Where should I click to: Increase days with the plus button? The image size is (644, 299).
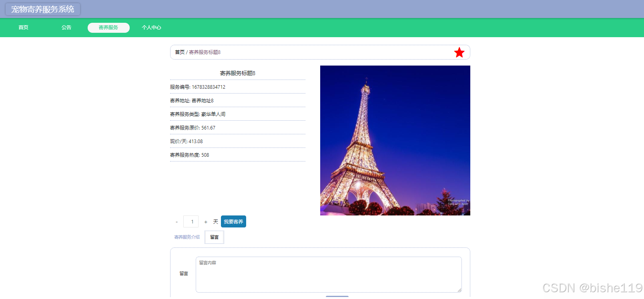pyautogui.click(x=206, y=222)
